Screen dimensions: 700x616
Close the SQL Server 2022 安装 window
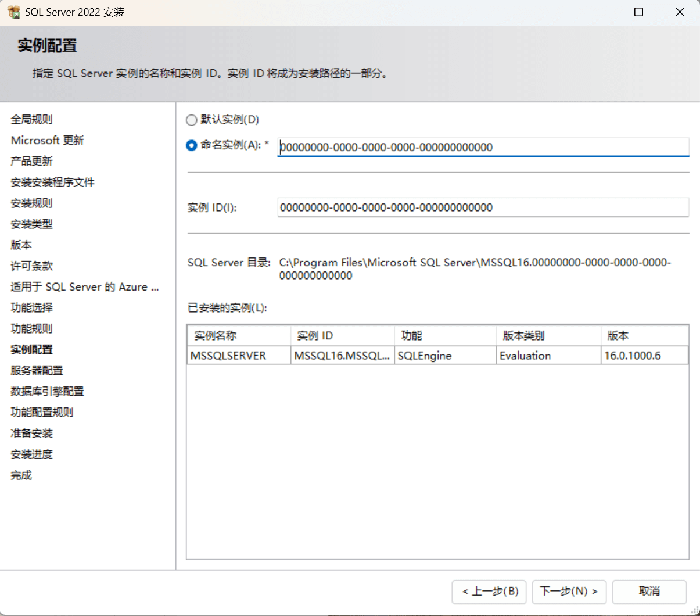point(680,12)
